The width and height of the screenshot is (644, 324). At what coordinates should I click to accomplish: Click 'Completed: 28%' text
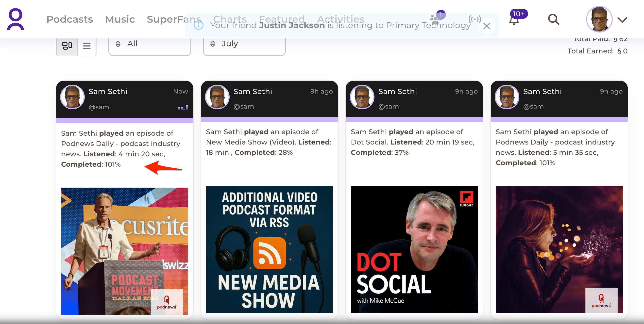pyautogui.click(x=264, y=152)
